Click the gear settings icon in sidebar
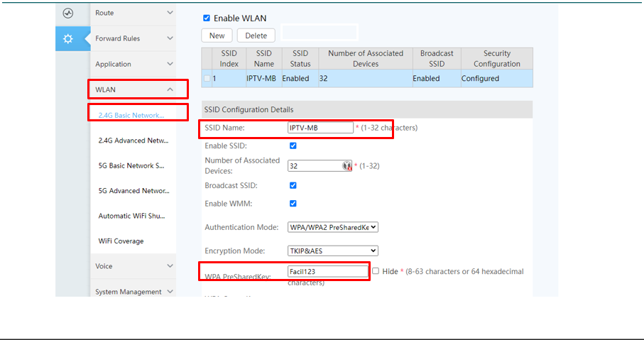 click(68, 38)
